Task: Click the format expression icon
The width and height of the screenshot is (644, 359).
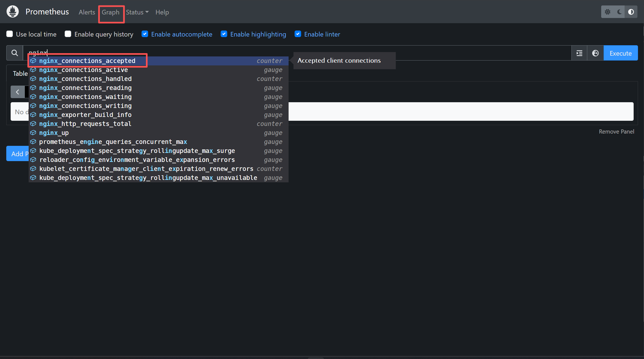Action: click(x=579, y=53)
